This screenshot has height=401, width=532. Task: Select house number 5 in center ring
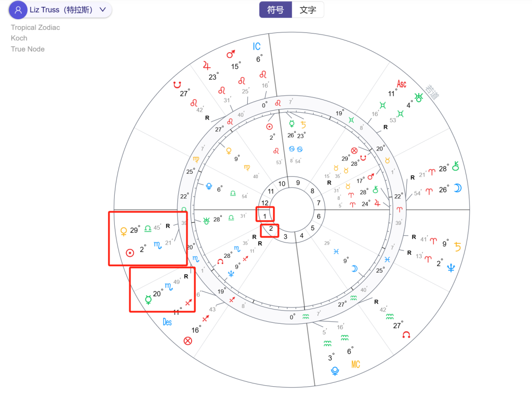click(313, 228)
